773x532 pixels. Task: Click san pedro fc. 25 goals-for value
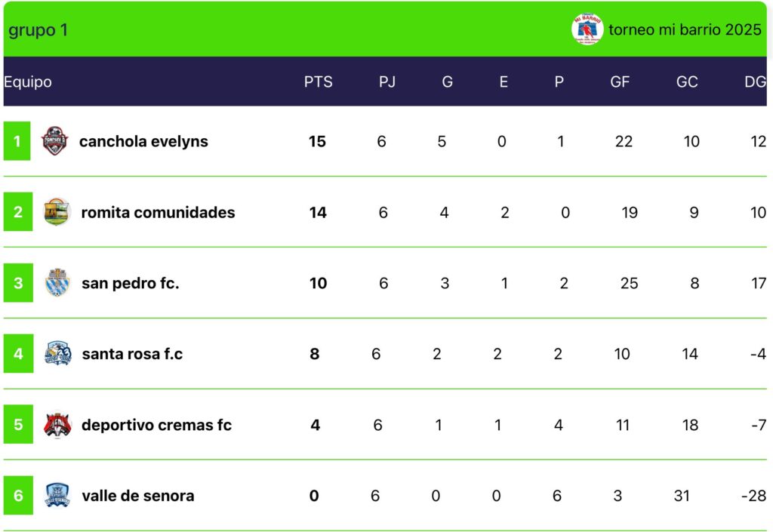click(x=629, y=283)
